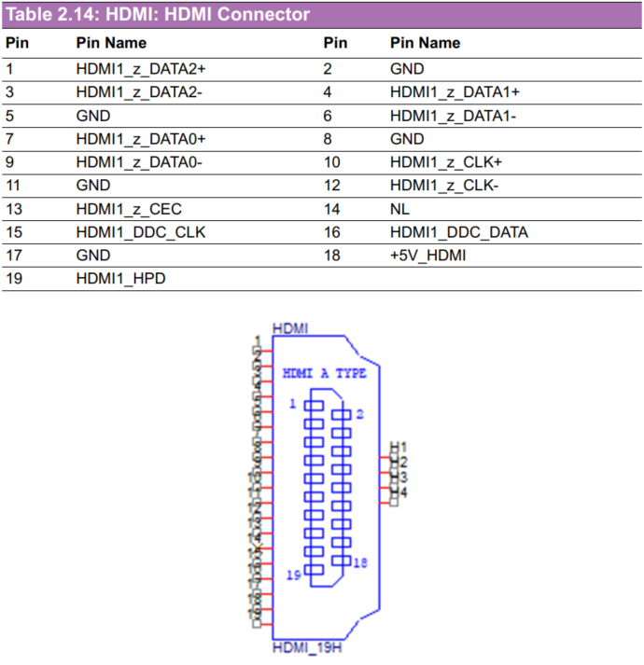This screenshot has width=644, height=665.
Task: Click the pin 19 label inside connector
Action: click(293, 575)
